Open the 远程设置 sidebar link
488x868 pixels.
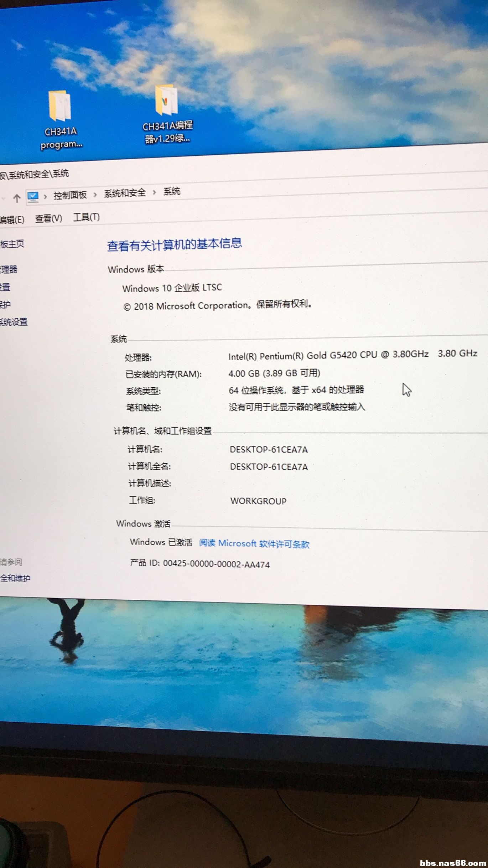click(5, 287)
